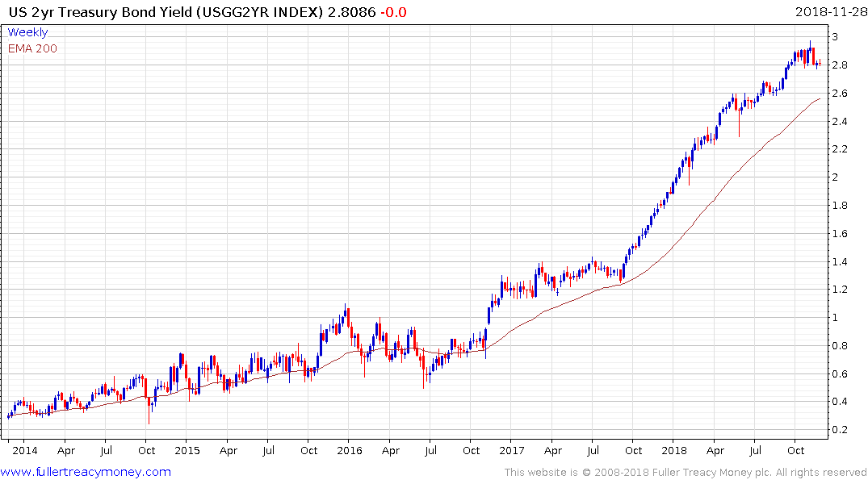Click the y-axis value 0.6
Screen dimensions: 868x484
[x=839, y=374]
